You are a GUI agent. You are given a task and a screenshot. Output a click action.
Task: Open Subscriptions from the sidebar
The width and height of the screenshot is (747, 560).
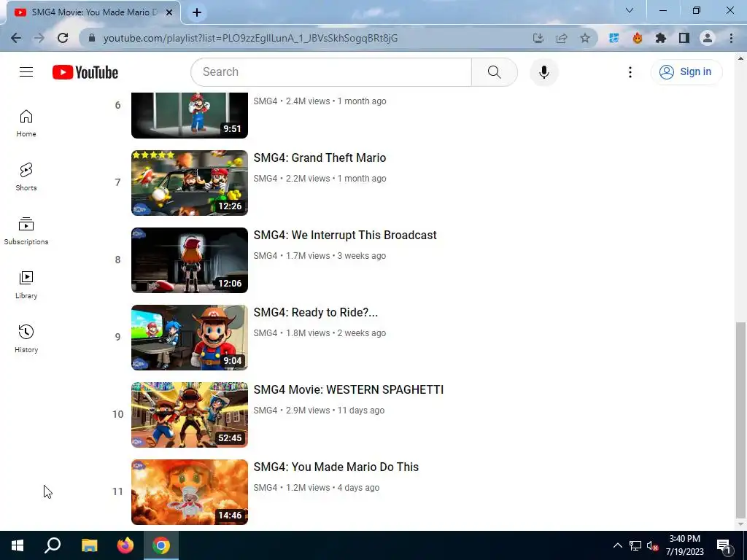[26, 231]
